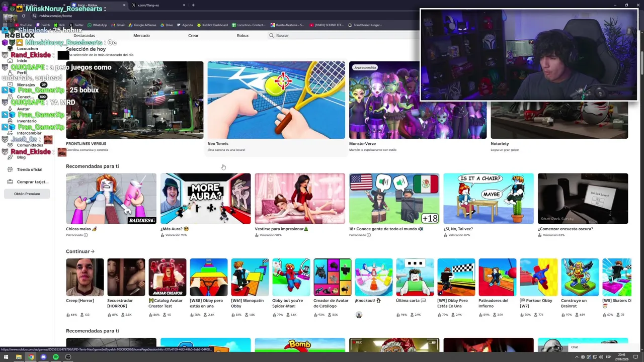Open the KickBot Dashboard bookmark
The image size is (644, 362).
pyautogui.click(x=212, y=25)
